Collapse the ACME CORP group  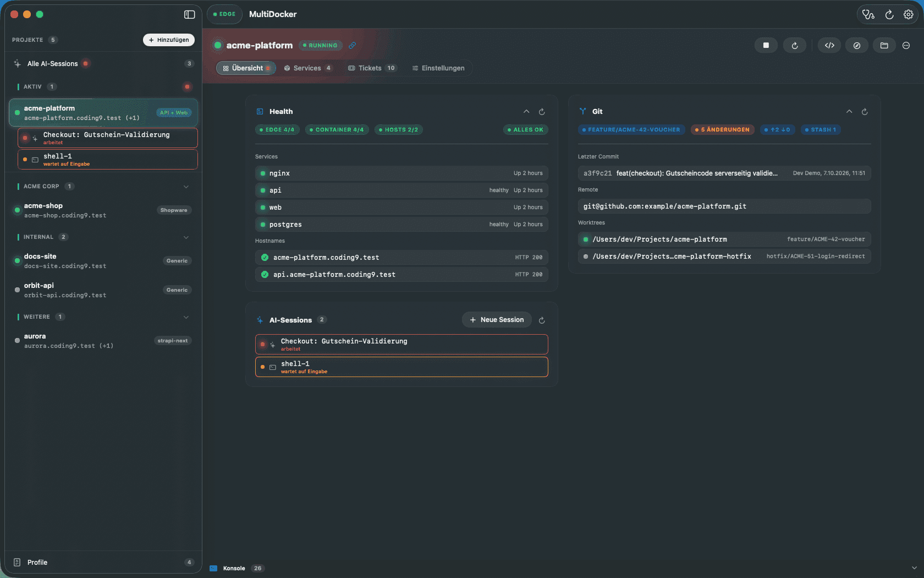point(186,187)
